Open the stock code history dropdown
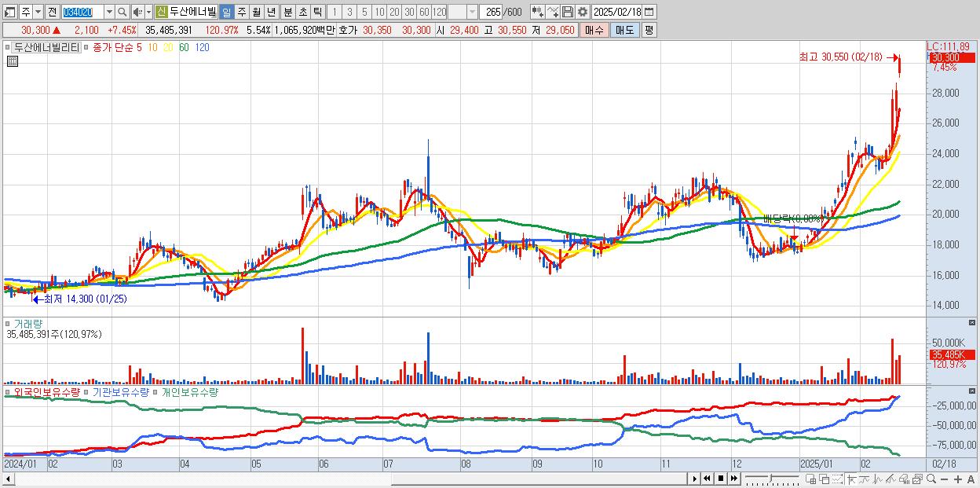The image size is (980, 488). pos(109,12)
